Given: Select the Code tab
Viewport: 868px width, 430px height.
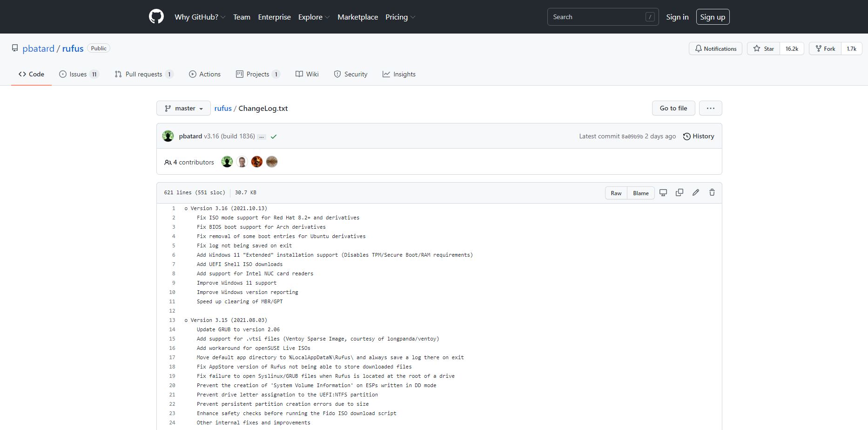Looking at the screenshot, I should click(31, 74).
